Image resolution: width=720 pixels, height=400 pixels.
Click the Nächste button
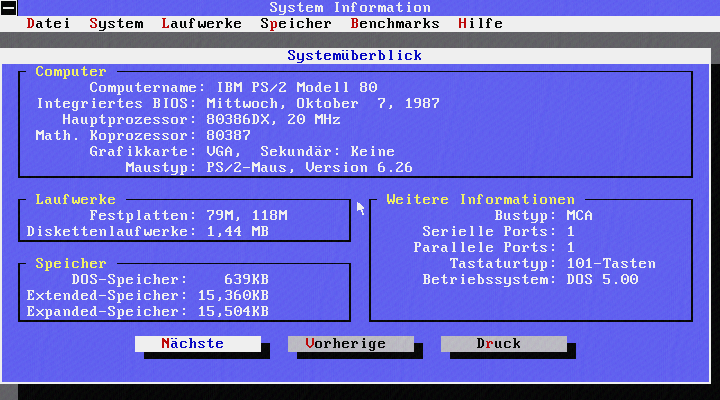point(198,344)
